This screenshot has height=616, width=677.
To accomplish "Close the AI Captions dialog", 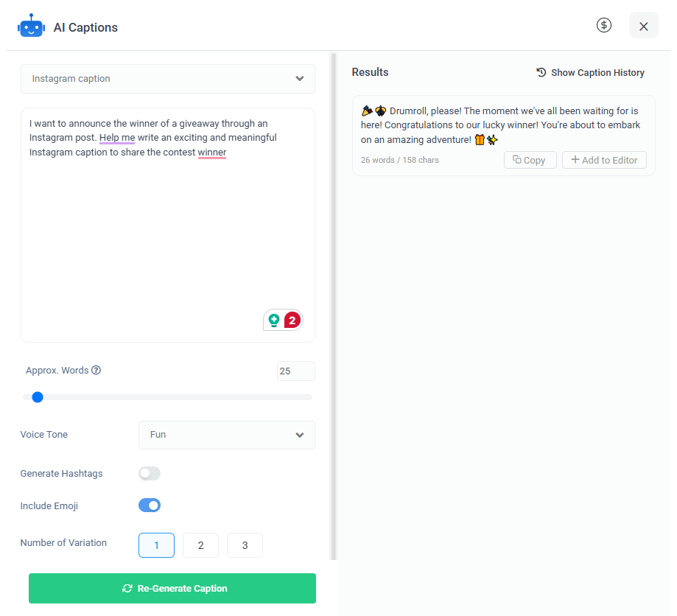I will coord(643,26).
